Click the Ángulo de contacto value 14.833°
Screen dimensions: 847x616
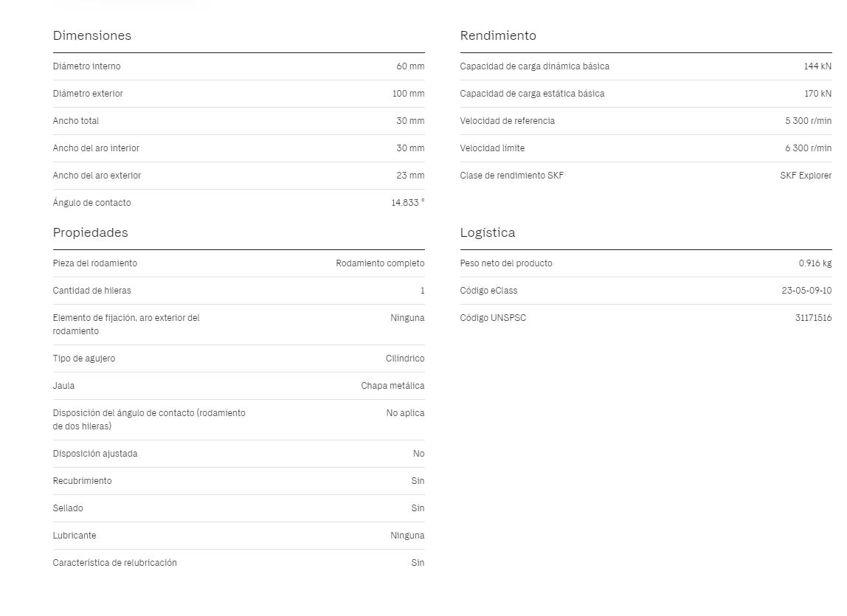[x=408, y=203]
